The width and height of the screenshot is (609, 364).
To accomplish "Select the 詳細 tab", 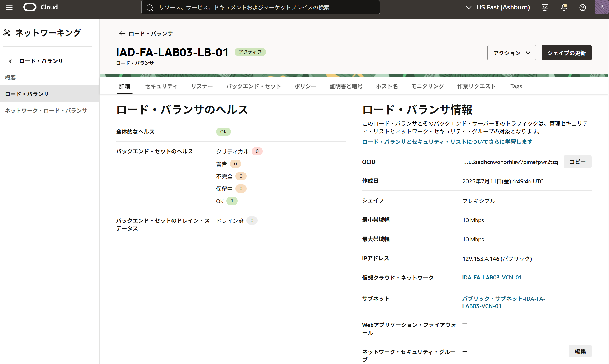I will tap(124, 86).
